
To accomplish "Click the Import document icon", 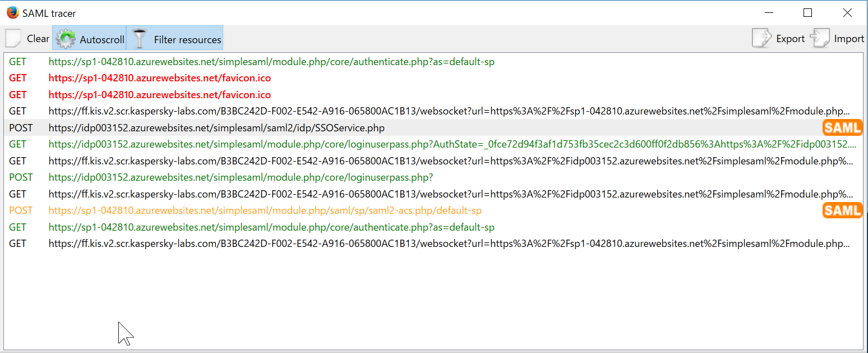I will click(x=820, y=38).
